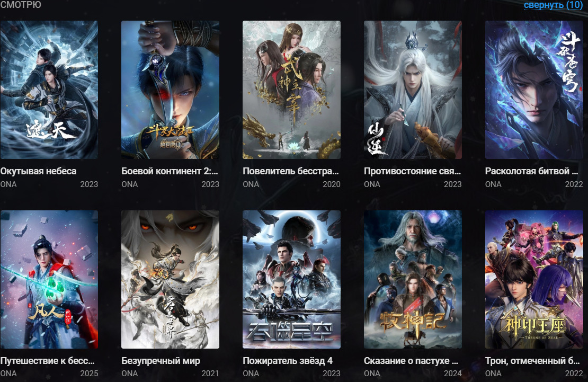Open the 'Безупречный мир' poster thumbnail

pyautogui.click(x=170, y=279)
